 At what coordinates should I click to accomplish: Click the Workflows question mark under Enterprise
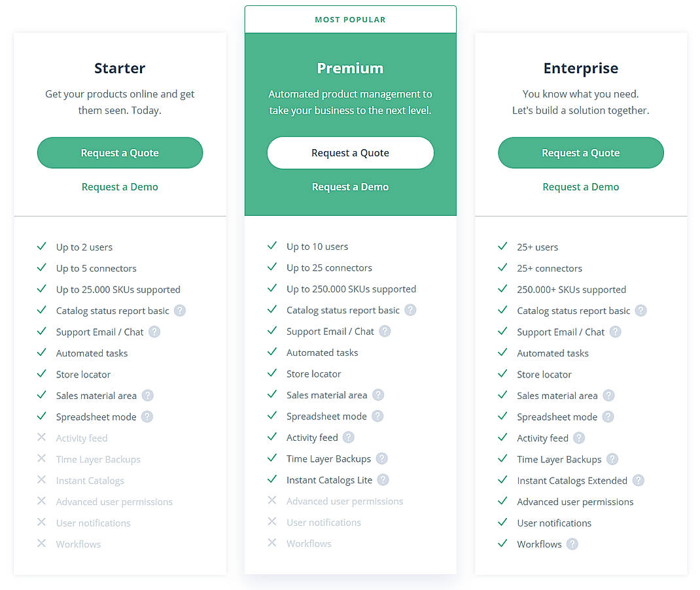tap(572, 544)
